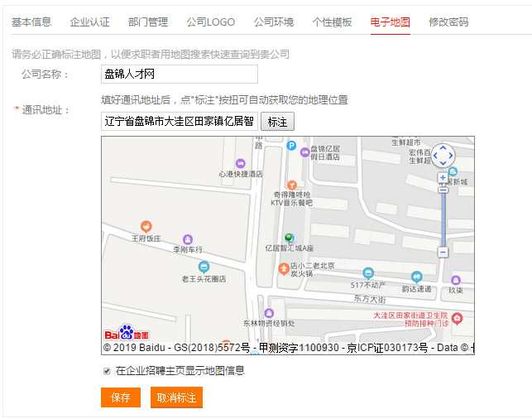Image resolution: width=532 pixels, height=419 pixels.
Task: Switch to the 公司LOGO tab
Action: pos(210,22)
